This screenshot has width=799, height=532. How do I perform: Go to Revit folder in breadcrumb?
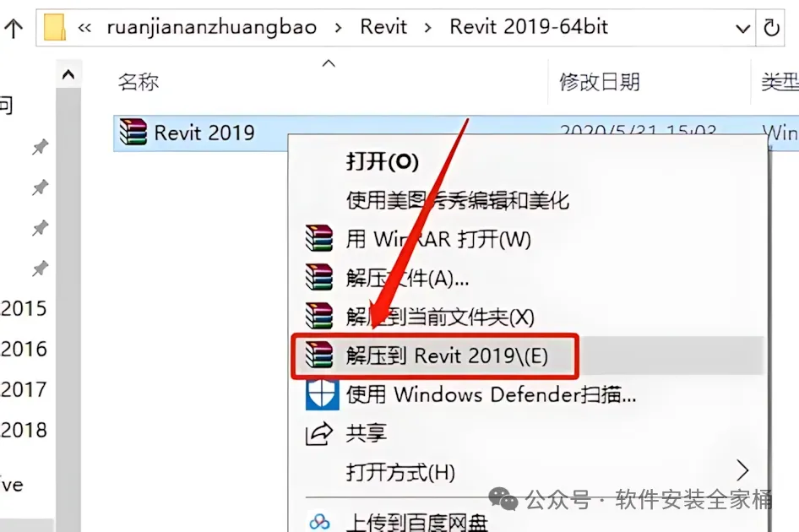coord(383,26)
